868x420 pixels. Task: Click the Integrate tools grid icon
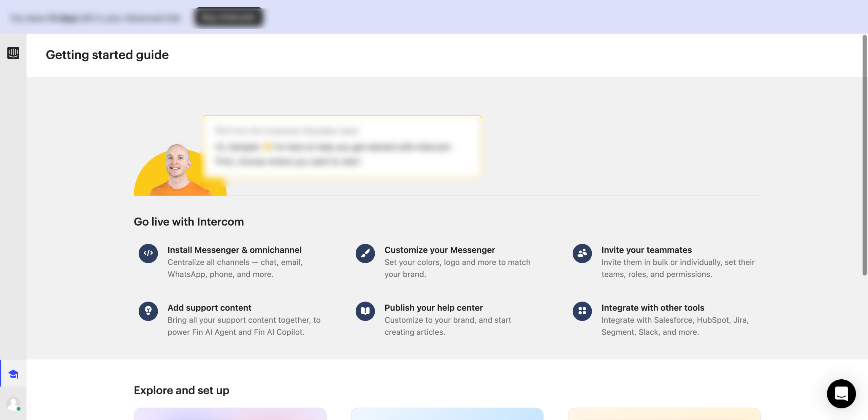[x=582, y=311]
